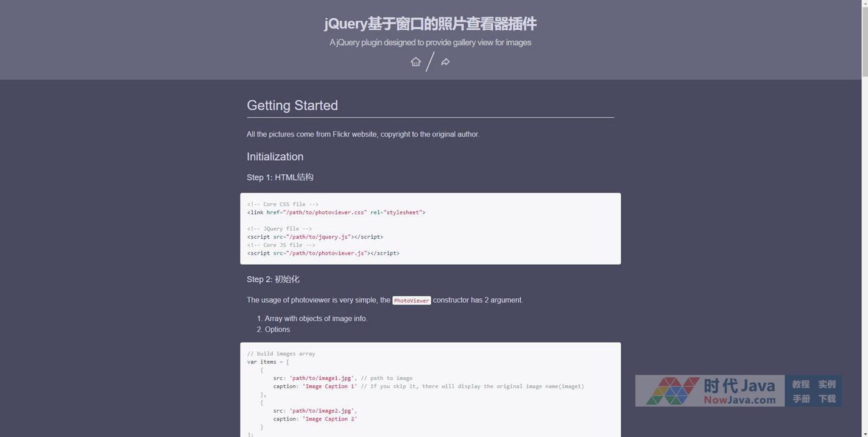Open the 教程 link in the watermark
Image resolution: width=868 pixels, height=437 pixels.
pyautogui.click(x=800, y=384)
